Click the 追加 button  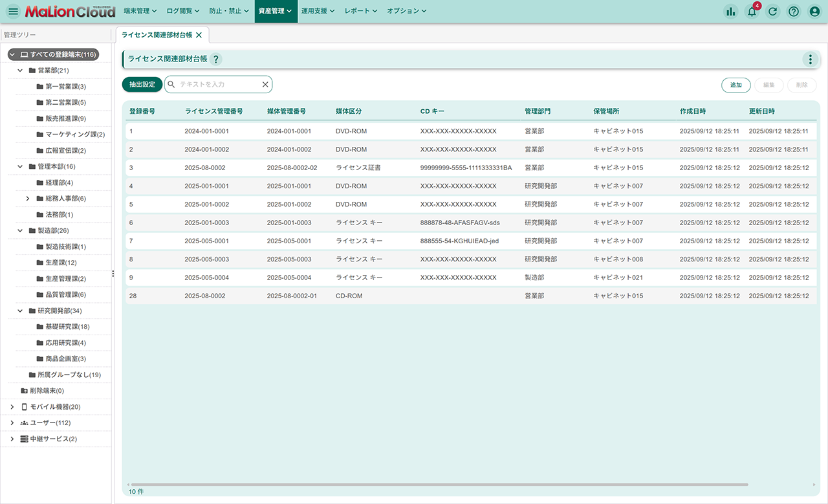[735, 85]
